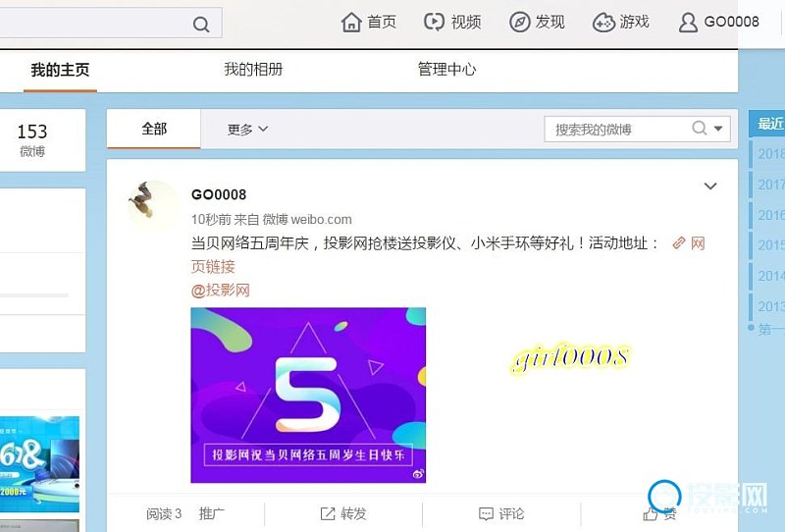This screenshot has height=532, width=785.
Task: Click 游戏 navigation label
Action: coord(634,22)
